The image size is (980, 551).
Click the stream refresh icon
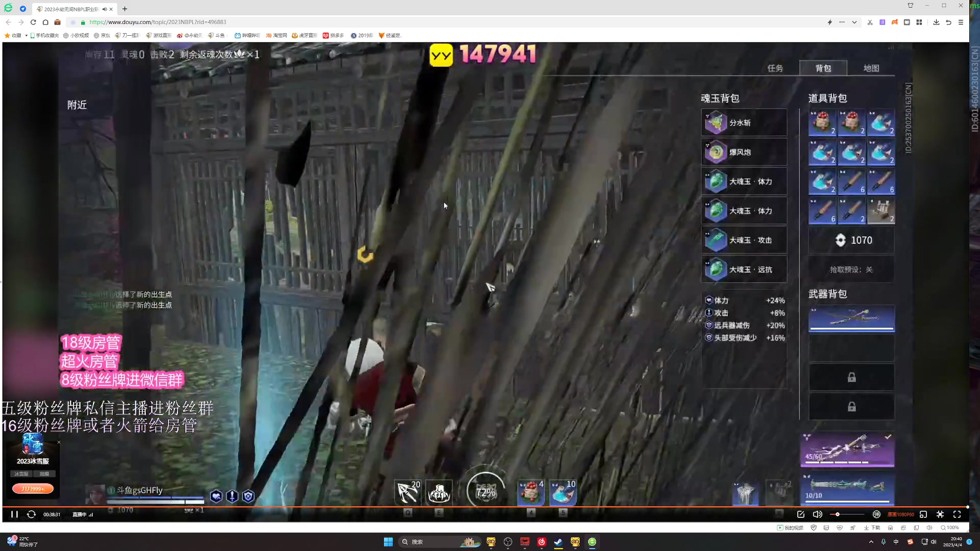click(31, 514)
